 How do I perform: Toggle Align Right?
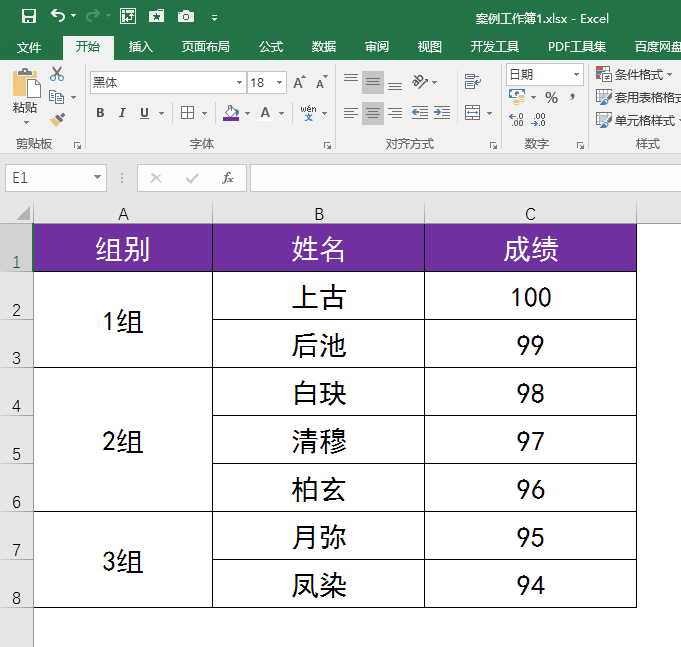pyautogui.click(x=395, y=113)
